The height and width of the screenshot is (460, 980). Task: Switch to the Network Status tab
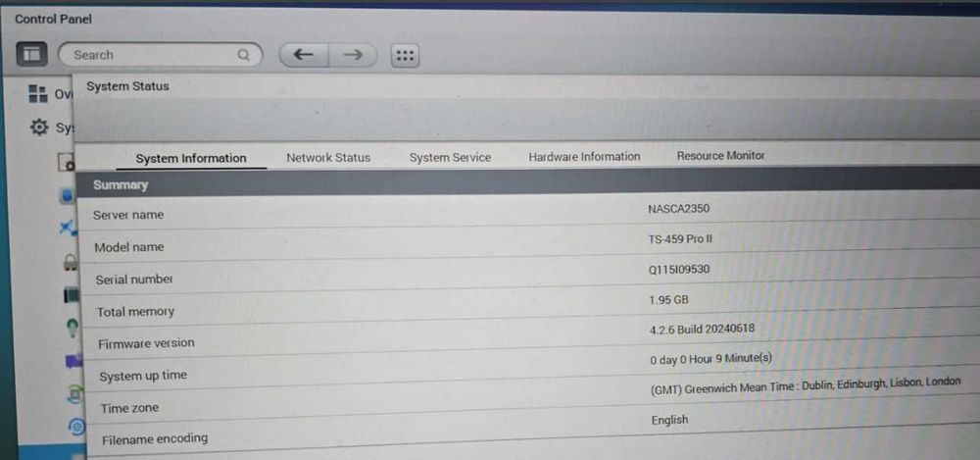point(328,158)
